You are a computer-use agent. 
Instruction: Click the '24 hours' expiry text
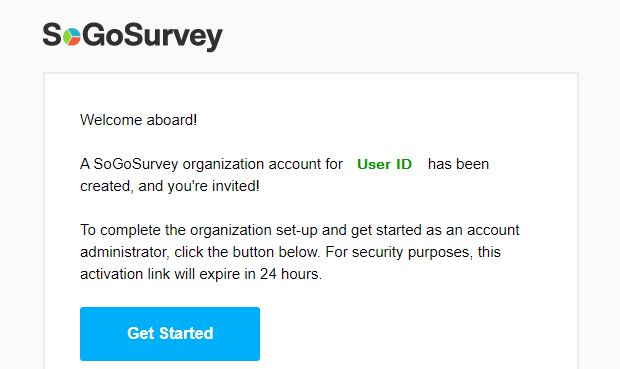(291, 274)
